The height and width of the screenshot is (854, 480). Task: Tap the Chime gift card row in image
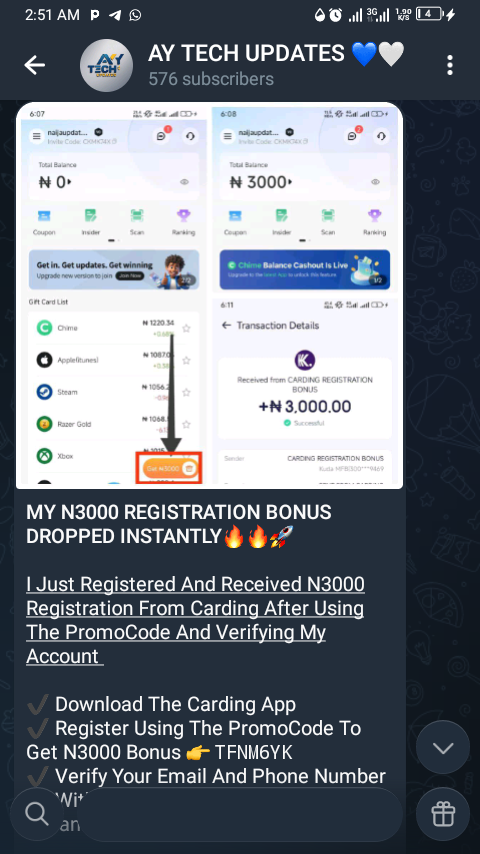113,328
